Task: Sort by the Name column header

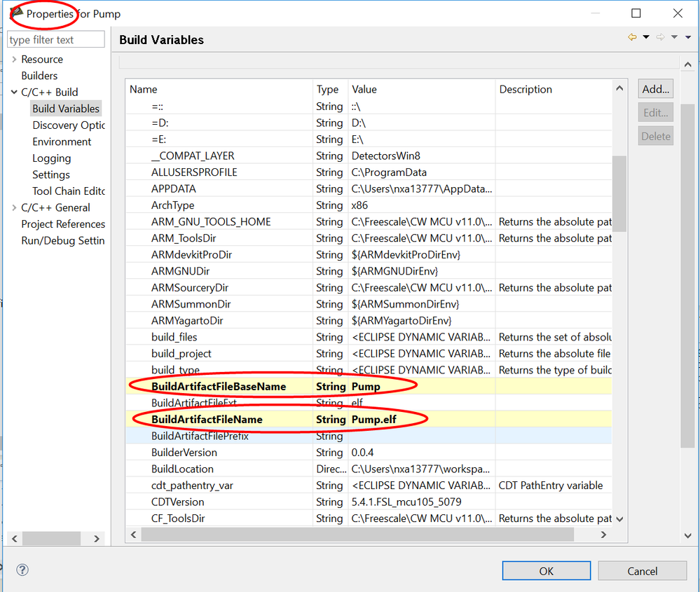Action: [x=219, y=89]
